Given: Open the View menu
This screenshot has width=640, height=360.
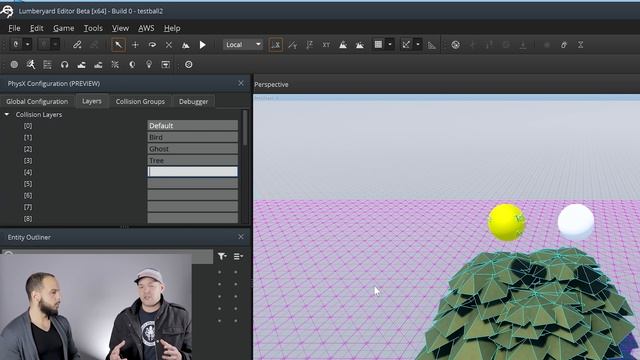Looking at the screenshot, I should tap(120, 28).
